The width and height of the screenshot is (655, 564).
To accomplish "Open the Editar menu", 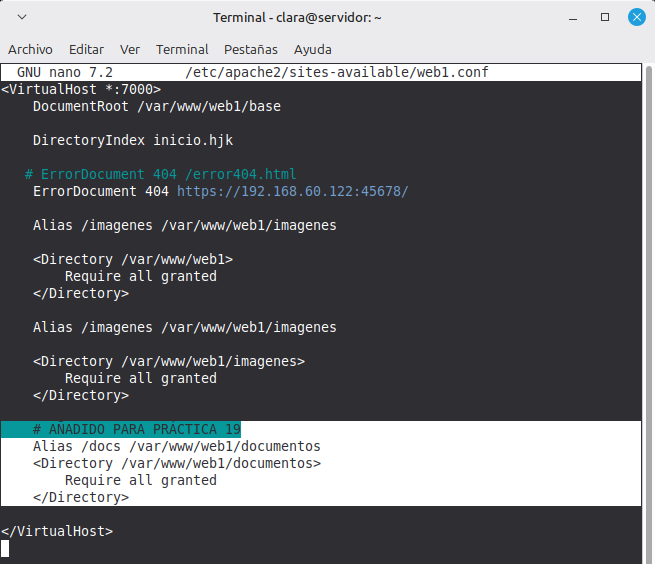I will coord(86,49).
